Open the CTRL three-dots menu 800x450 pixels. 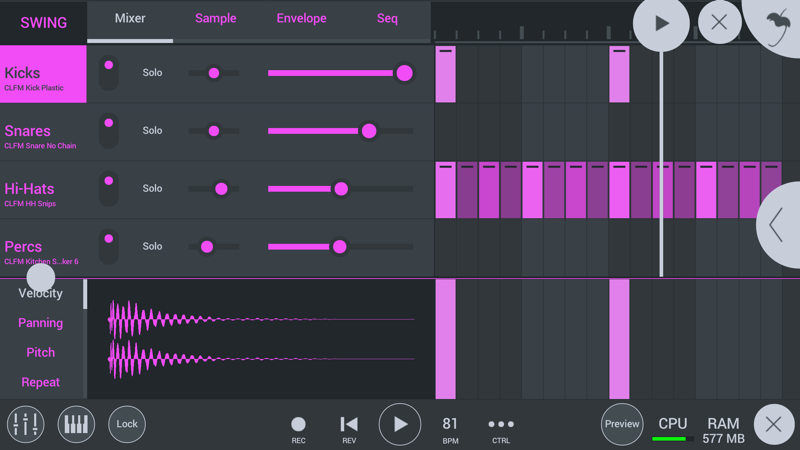click(501, 425)
